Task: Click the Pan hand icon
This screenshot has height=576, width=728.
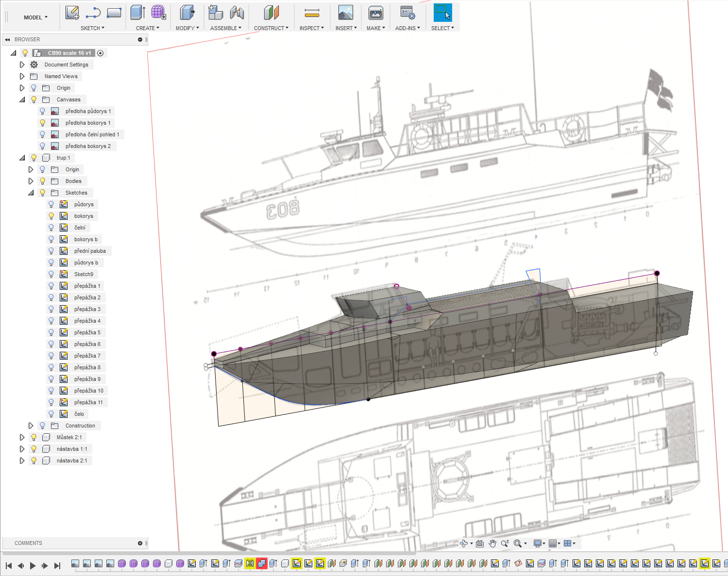Action: tap(492, 543)
